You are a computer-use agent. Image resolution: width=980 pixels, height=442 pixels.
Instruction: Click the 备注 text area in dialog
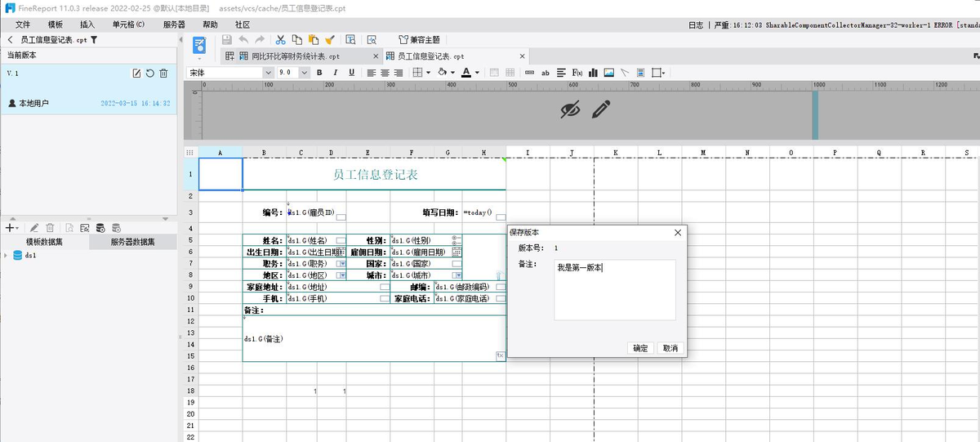(x=615, y=290)
